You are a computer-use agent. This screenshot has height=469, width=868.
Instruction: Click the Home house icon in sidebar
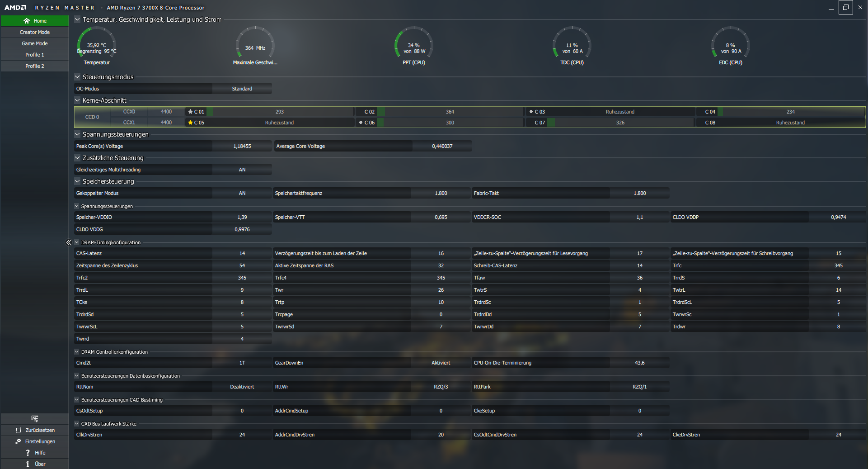click(x=27, y=21)
